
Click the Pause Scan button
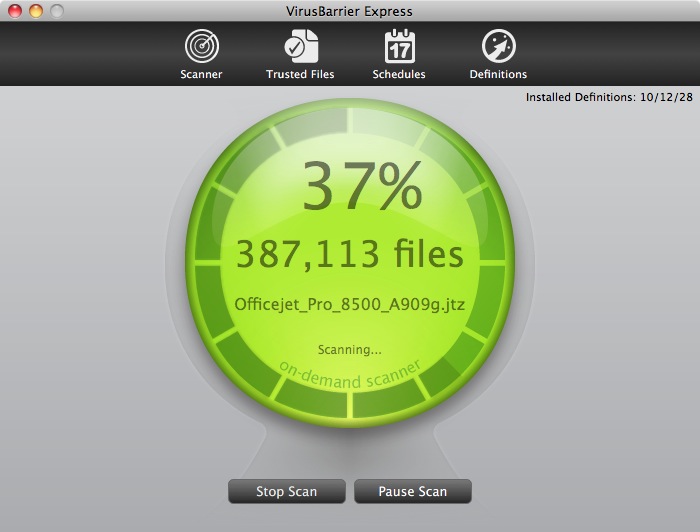pos(412,491)
